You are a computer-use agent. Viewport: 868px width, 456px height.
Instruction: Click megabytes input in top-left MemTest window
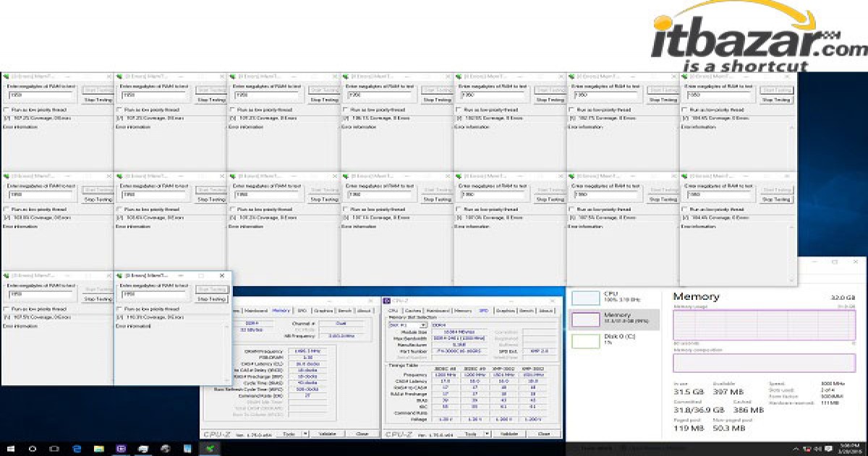click(x=42, y=95)
